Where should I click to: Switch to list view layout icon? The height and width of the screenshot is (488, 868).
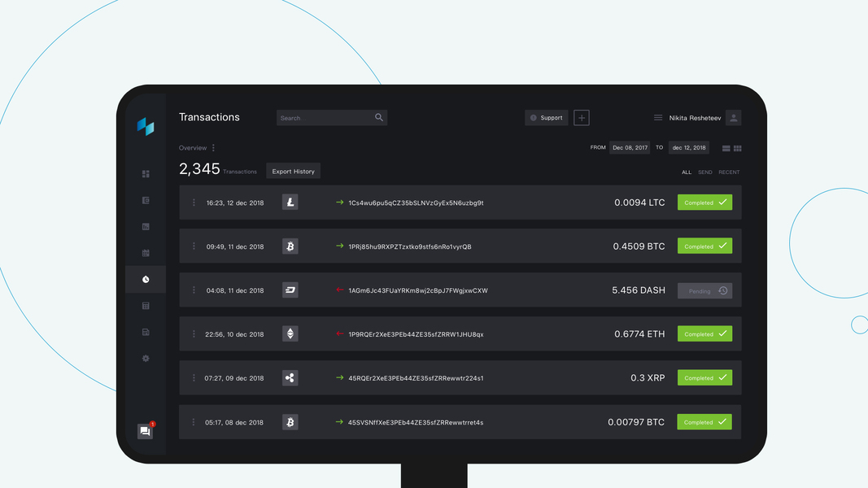click(x=726, y=148)
